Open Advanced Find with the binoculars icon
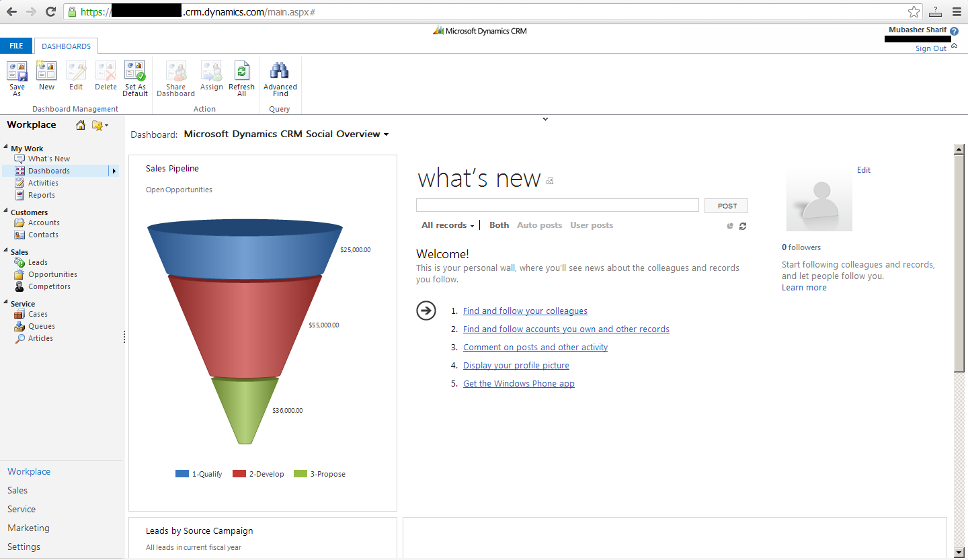Screen dimensions: 968x560 (280, 71)
